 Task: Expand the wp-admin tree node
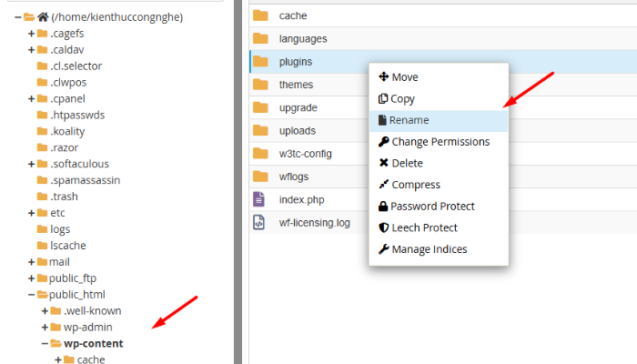(45, 327)
